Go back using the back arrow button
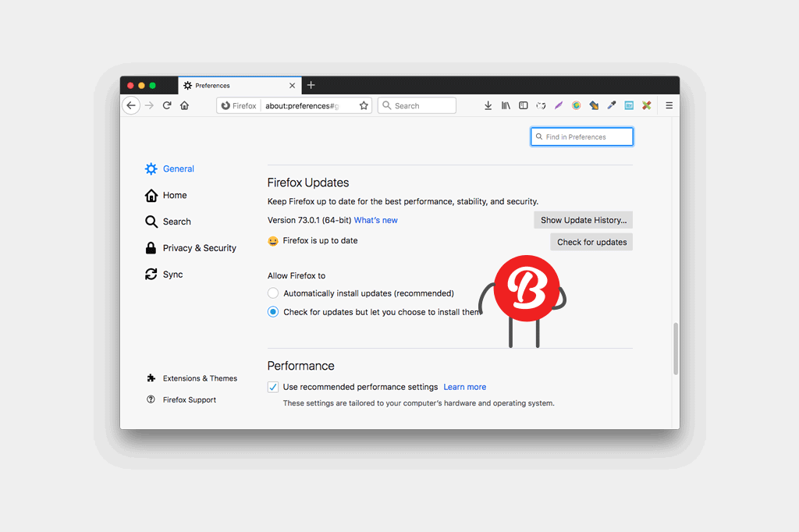Viewport: 799px width, 532px height. 131,105
